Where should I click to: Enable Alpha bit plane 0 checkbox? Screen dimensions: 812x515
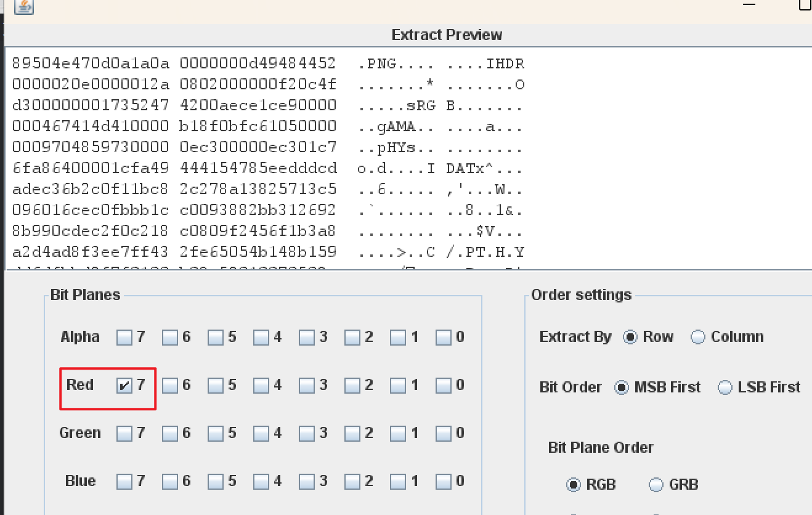click(444, 338)
